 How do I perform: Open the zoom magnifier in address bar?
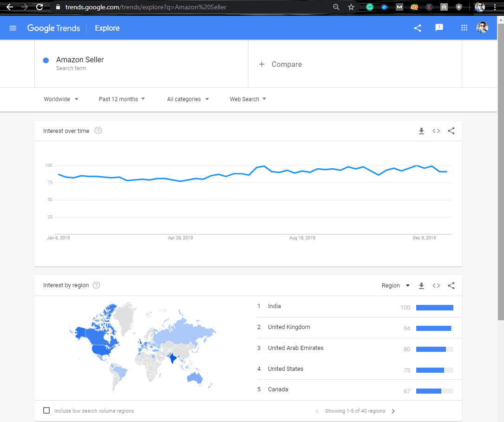[x=336, y=7]
